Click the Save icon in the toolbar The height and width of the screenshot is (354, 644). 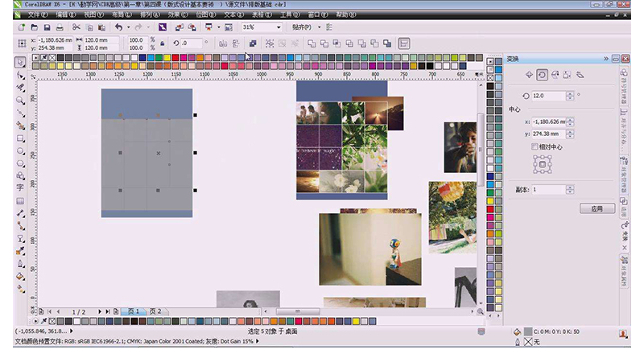(47, 27)
